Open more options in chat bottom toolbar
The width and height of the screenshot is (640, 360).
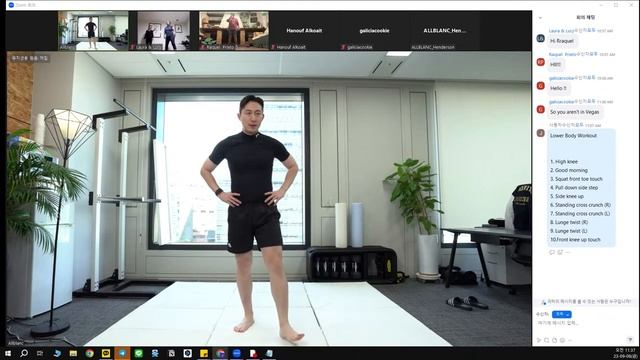(570, 340)
